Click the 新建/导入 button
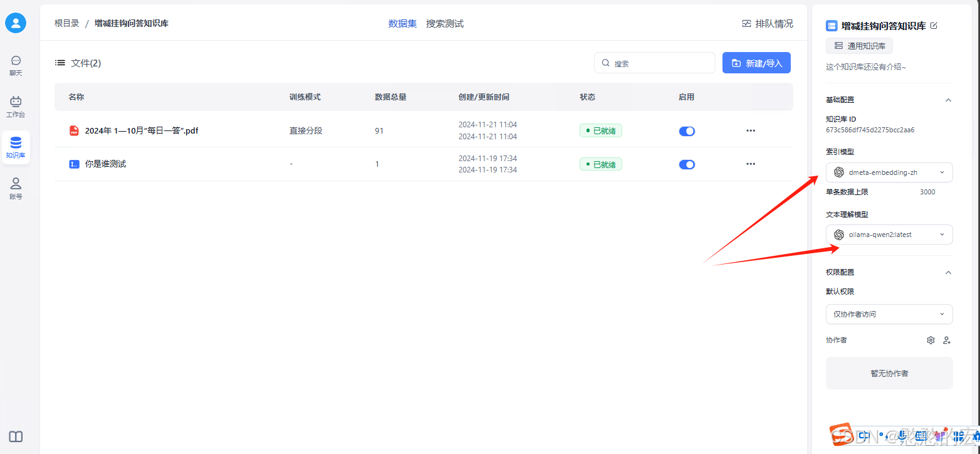This screenshot has height=454, width=980. [x=756, y=62]
